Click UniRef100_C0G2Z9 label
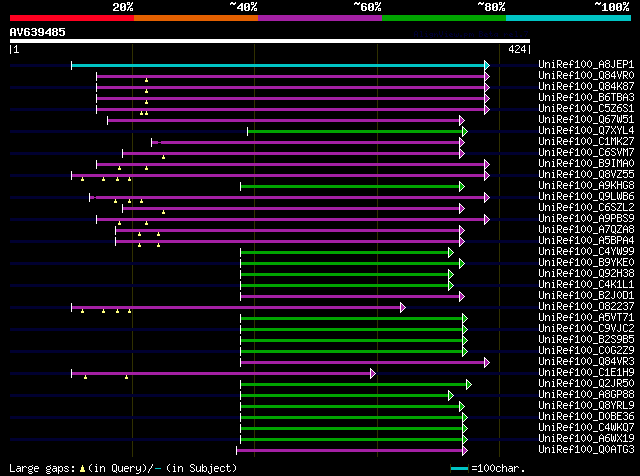Screen dimensions: 640x476 pos(586,351)
